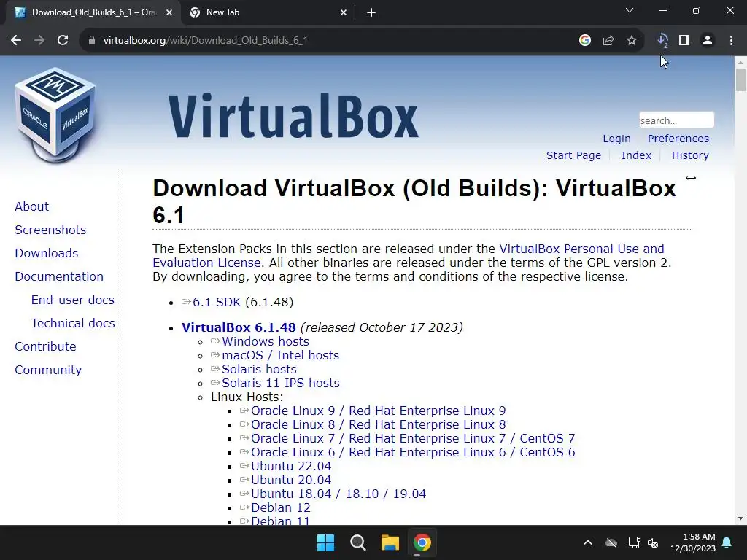View site info via padlock icon
Viewport: 747px width, 560px height.
pos(92,41)
